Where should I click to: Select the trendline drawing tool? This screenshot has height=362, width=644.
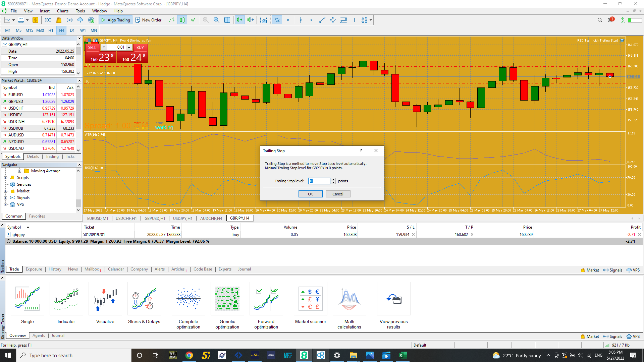click(322, 20)
